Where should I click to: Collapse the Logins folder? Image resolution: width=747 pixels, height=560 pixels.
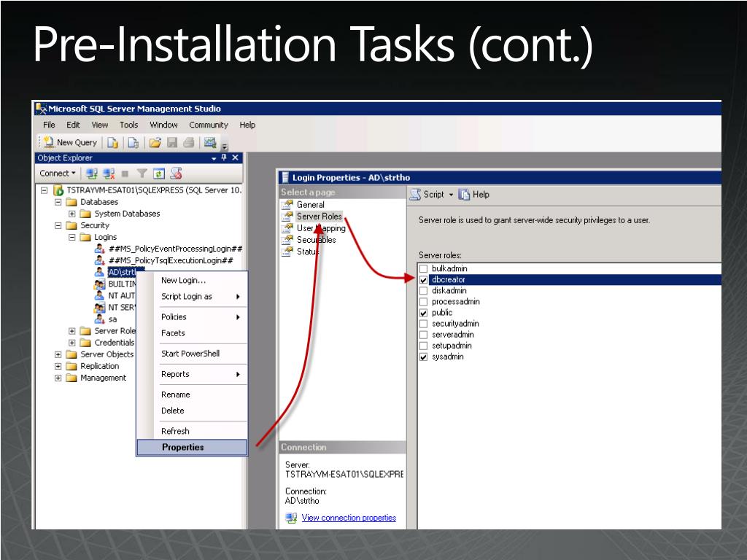click(72, 237)
